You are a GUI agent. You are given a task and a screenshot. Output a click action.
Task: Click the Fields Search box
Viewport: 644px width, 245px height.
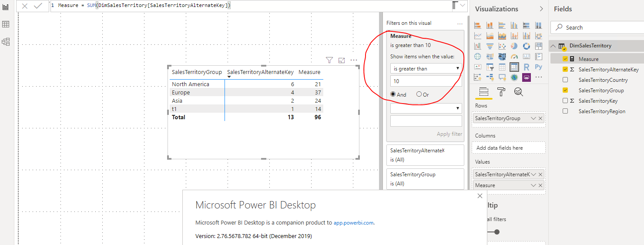597,27
